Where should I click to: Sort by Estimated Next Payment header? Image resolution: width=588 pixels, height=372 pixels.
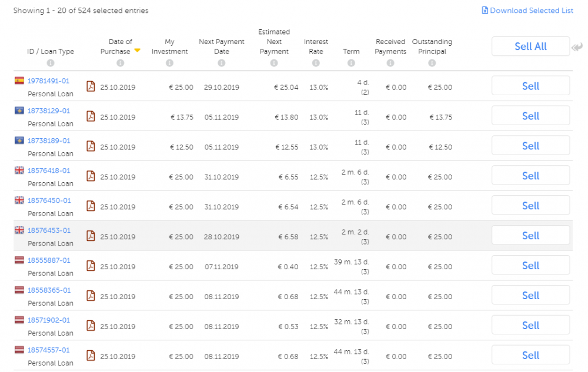(274, 42)
